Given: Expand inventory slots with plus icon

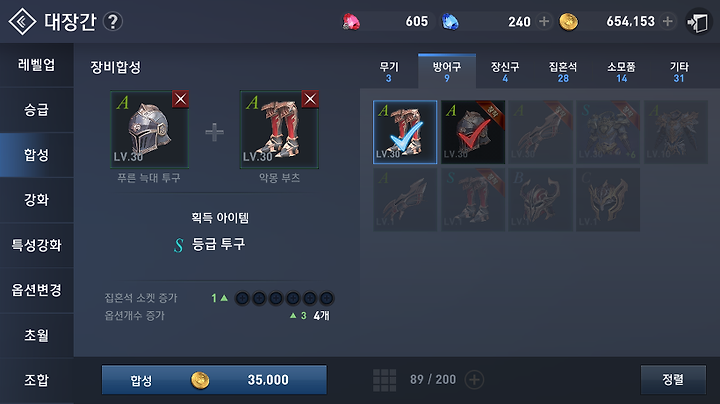Looking at the screenshot, I should 474,380.
